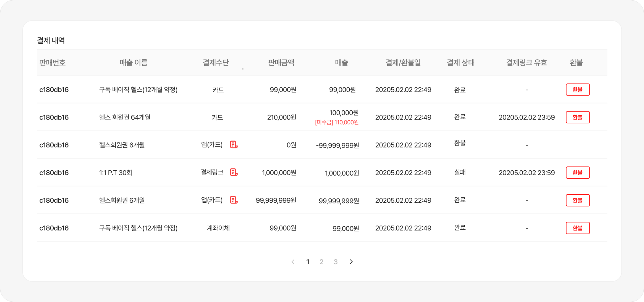Click the red 미수금 110,000원 notice
This screenshot has width=644, height=302.
tap(337, 122)
